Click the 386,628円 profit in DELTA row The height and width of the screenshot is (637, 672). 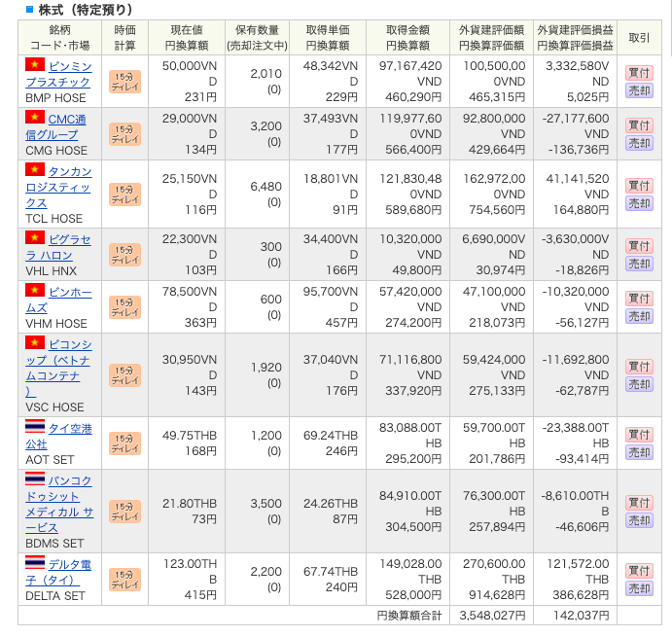[x=581, y=595]
